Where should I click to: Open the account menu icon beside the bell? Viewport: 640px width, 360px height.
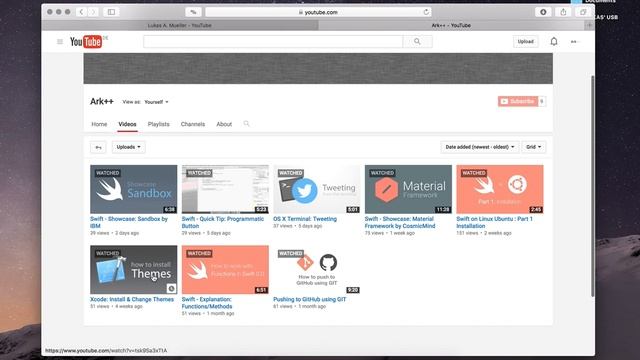[574, 42]
